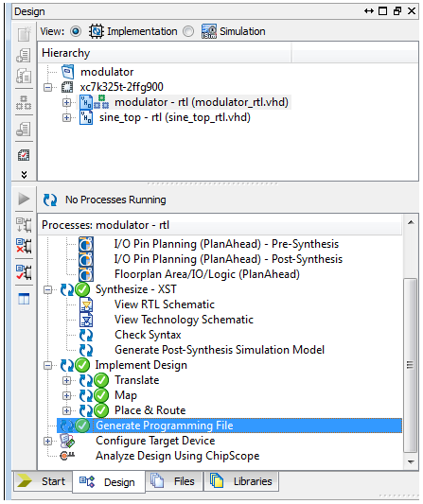Viewport: 423px width, 504px height.
Task: Select the xc7k325t-2ffg900 device row
Action: (x=121, y=87)
